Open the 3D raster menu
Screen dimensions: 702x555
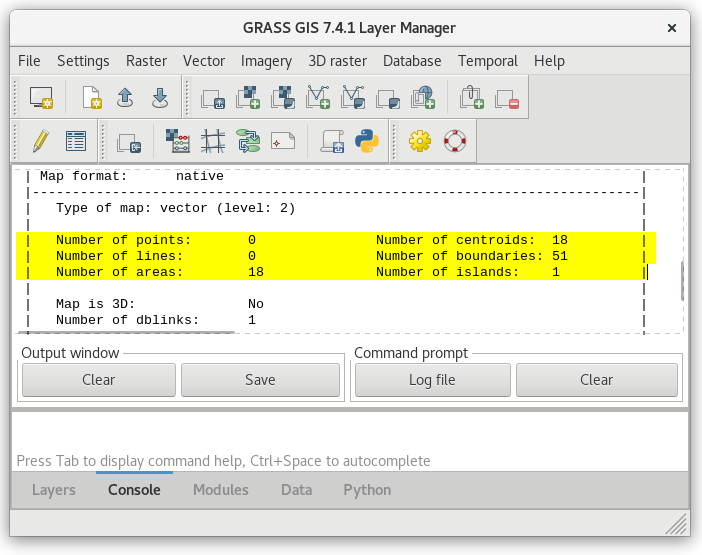pos(338,61)
